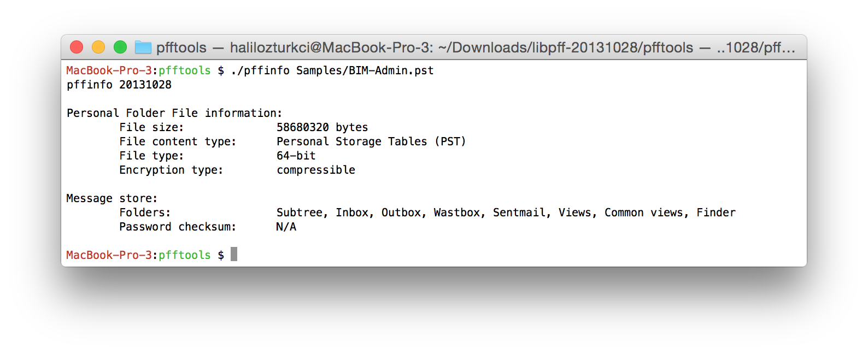Image resolution: width=868 pixels, height=354 pixels.
Task: Click the blue folder icon in title bar
Action: [x=143, y=48]
